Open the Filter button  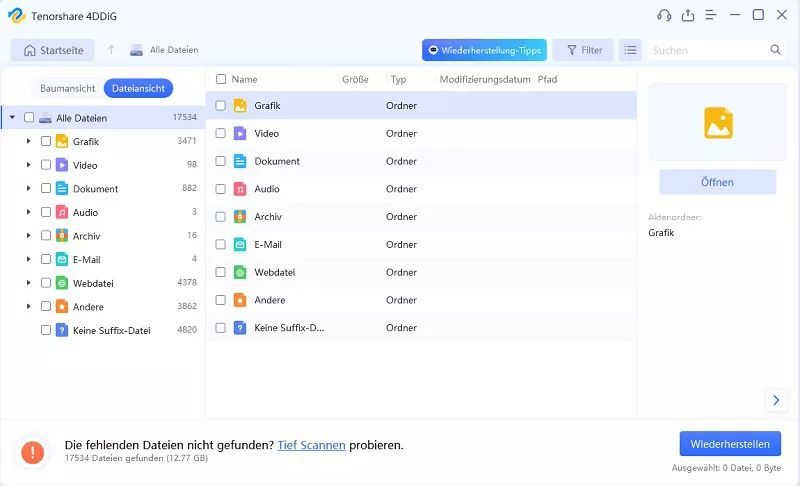point(583,50)
